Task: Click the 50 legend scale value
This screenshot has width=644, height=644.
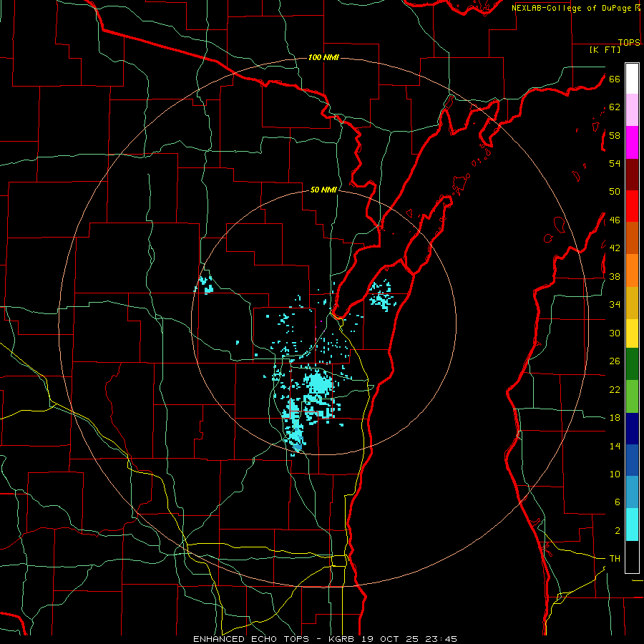Action: click(x=615, y=192)
